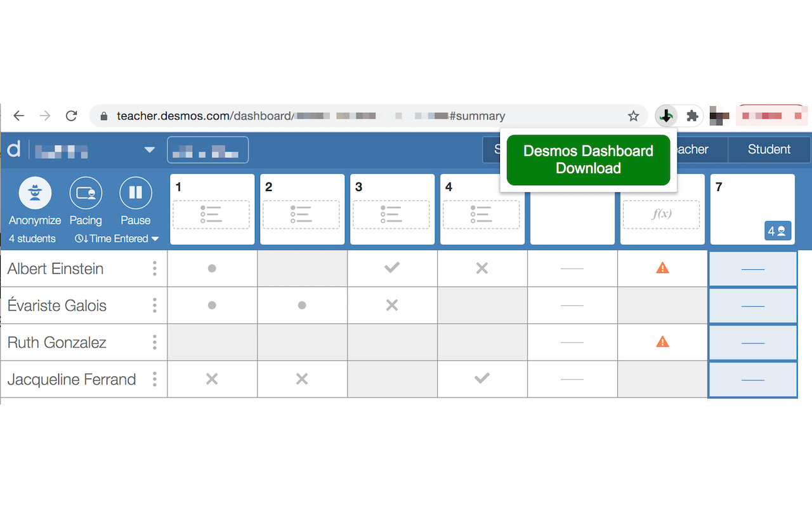Screen dimensions: 812x508
Task: Bookmark the page with the star icon
Action: point(633,116)
